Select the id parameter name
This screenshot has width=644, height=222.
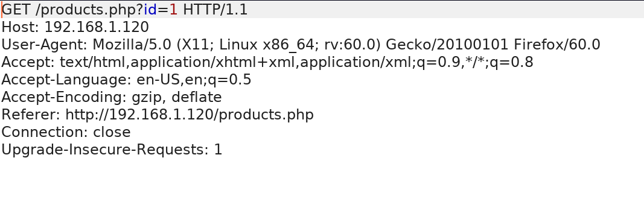[x=150, y=10]
